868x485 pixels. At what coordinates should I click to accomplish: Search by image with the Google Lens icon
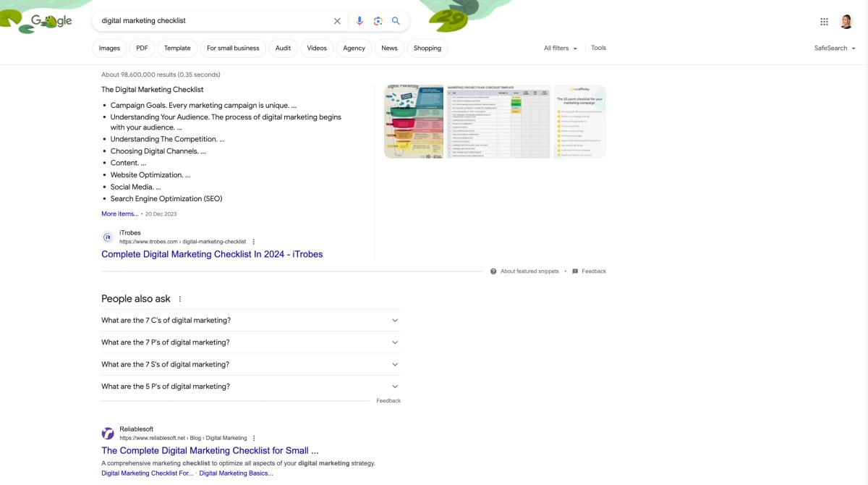(x=378, y=20)
